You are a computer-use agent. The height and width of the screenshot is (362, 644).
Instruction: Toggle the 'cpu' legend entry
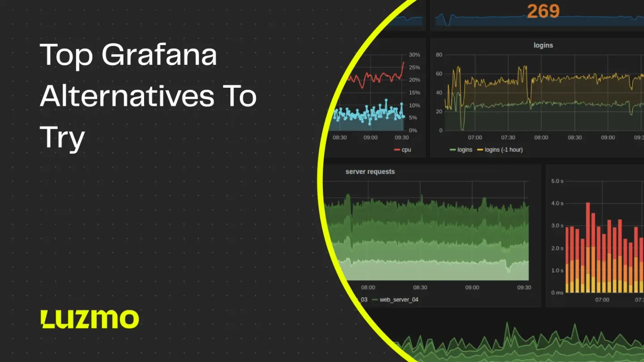pos(402,149)
